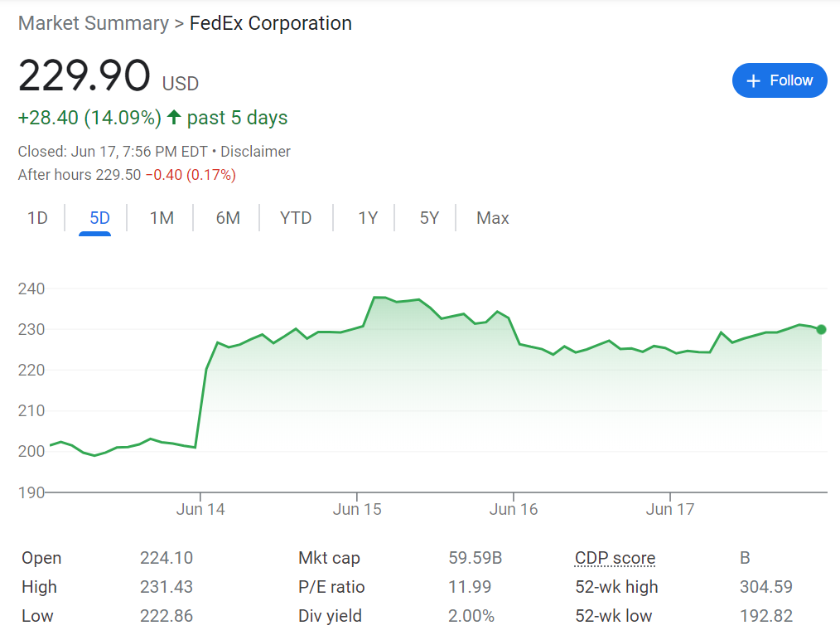
Task: Select the YTD range tab
Action: [x=296, y=218]
